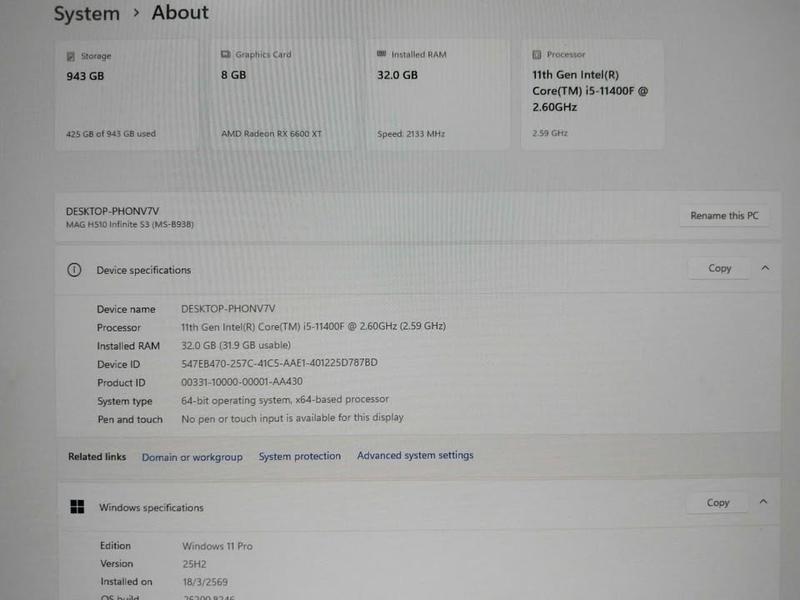Image resolution: width=800 pixels, height=600 pixels.
Task: Click 'Windows specifications' heading
Action: pyautogui.click(x=151, y=508)
